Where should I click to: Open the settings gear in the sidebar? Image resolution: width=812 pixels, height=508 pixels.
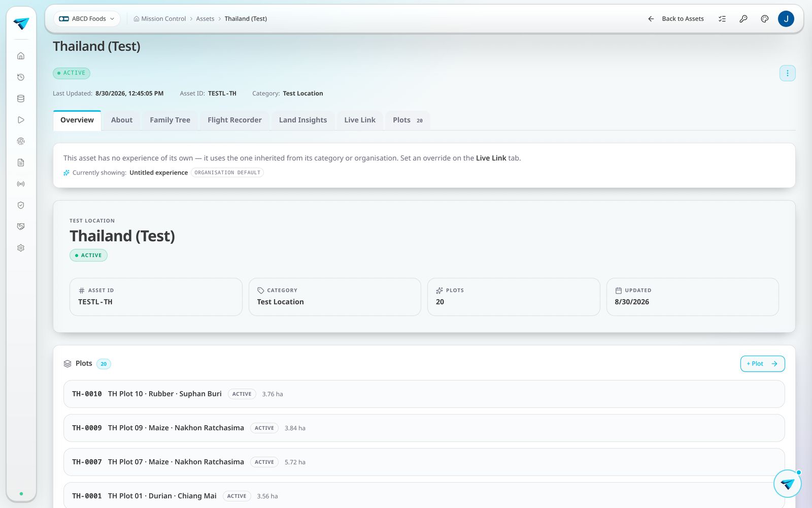[x=21, y=248]
